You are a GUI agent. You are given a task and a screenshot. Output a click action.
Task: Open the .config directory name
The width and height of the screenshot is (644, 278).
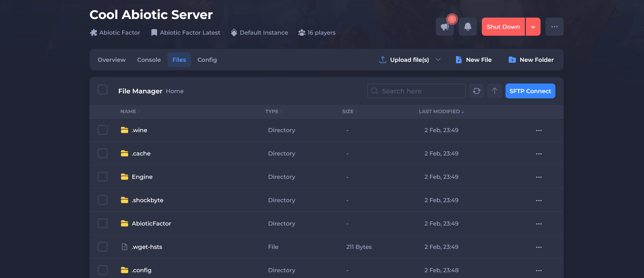click(x=142, y=270)
